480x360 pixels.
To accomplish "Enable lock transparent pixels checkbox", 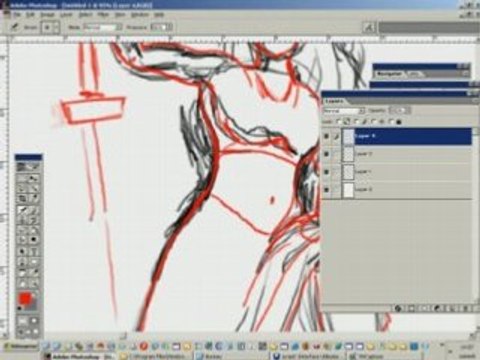I will click(x=338, y=122).
